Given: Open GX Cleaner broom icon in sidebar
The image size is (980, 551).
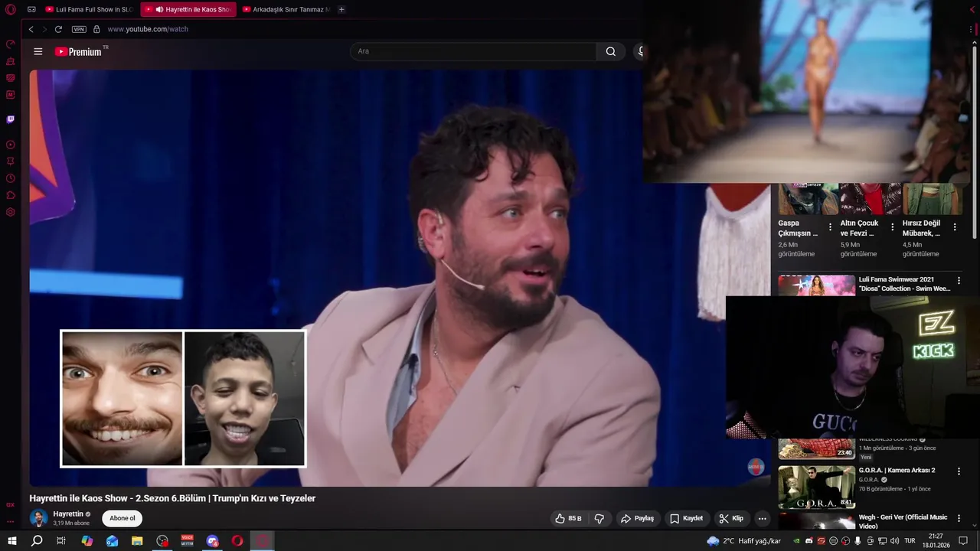Looking at the screenshot, I should tap(11, 60).
